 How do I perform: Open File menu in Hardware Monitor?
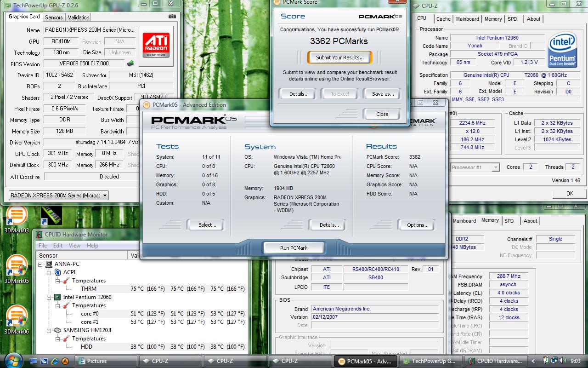click(43, 246)
